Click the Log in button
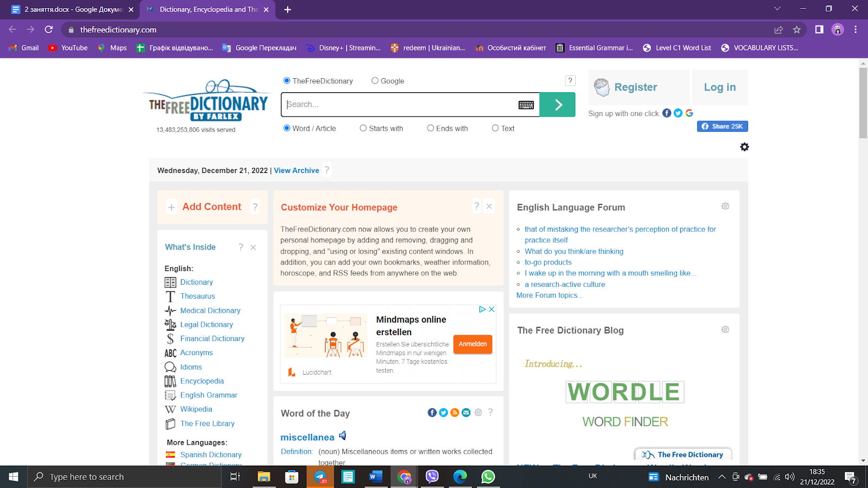The width and height of the screenshot is (868, 488). (x=720, y=87)
